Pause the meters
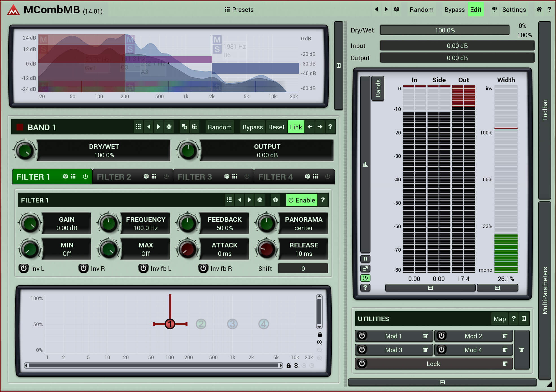This screenshot has width=556, height=392. click(365, 259)
